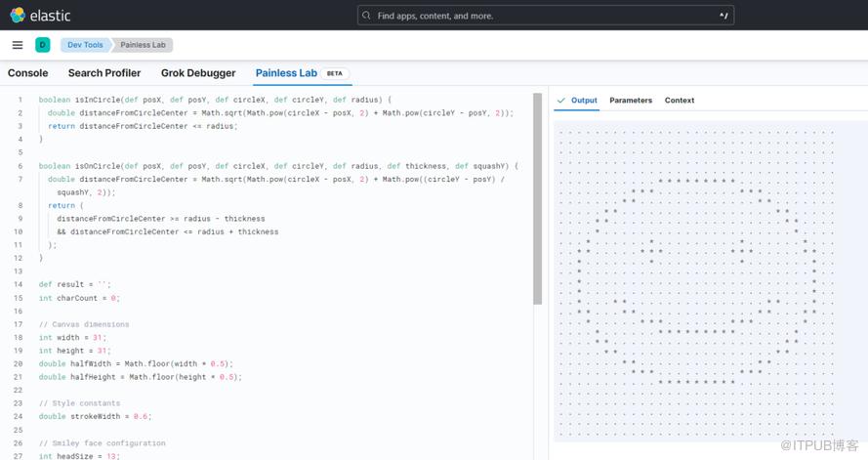Click the Output tab checkmark icon
The width and height of the screenshot is (868, 460).
[x=560, y=101]
